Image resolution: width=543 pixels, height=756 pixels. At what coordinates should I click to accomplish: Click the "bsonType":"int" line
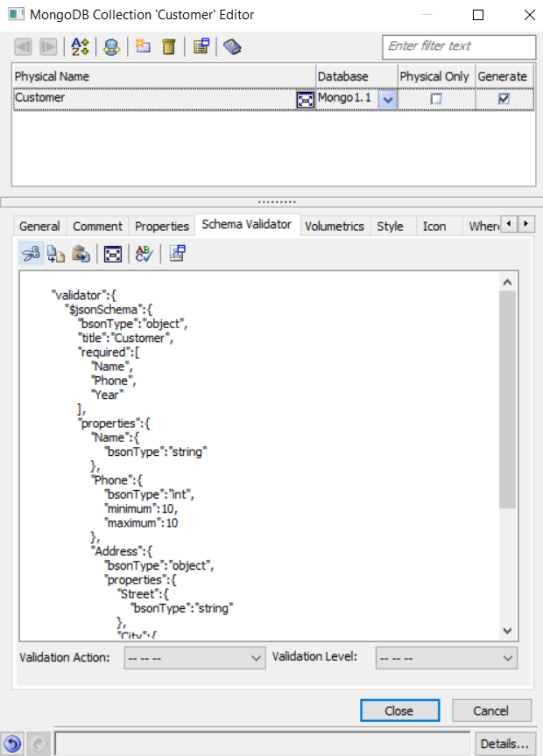[x=149, y=494]
